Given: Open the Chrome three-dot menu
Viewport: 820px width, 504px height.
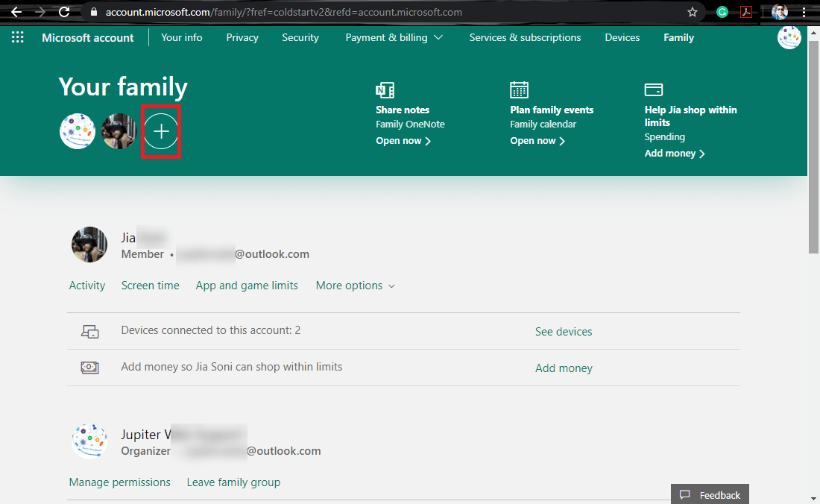Looking at the screenshot, I should click(804, 12).
